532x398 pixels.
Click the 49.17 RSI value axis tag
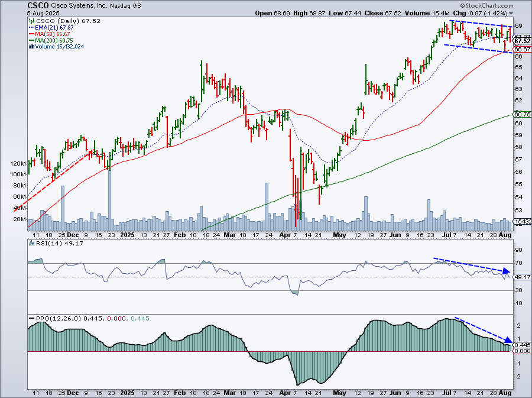point(521,277)
